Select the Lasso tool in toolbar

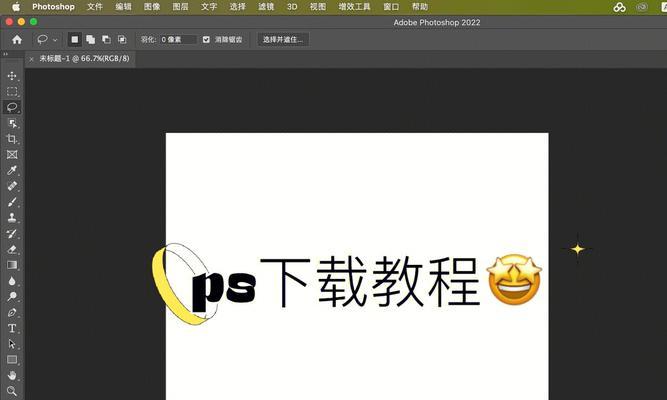pos(12,107)
